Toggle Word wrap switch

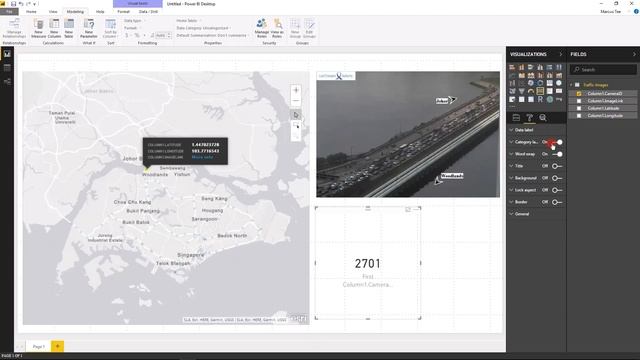557,154
